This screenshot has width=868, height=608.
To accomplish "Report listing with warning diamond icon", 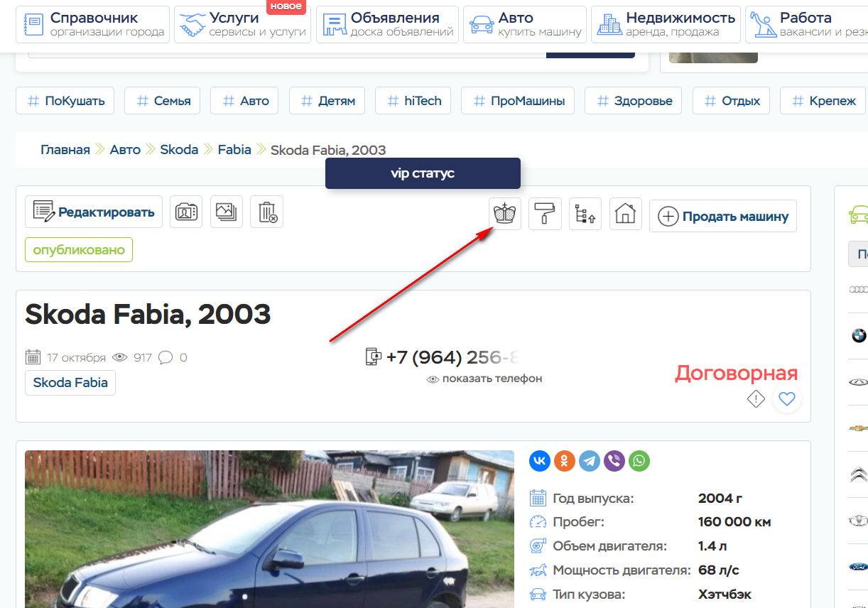I will 756,399.
